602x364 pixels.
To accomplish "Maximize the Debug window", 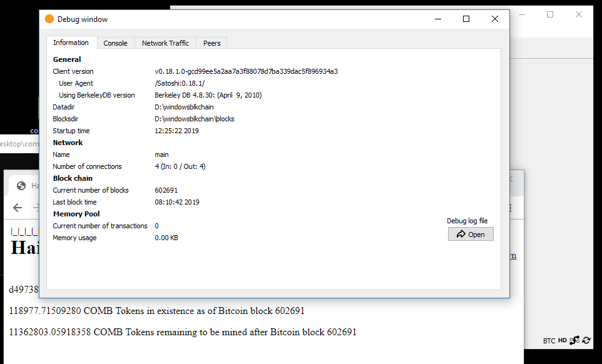I will point(466,19).
